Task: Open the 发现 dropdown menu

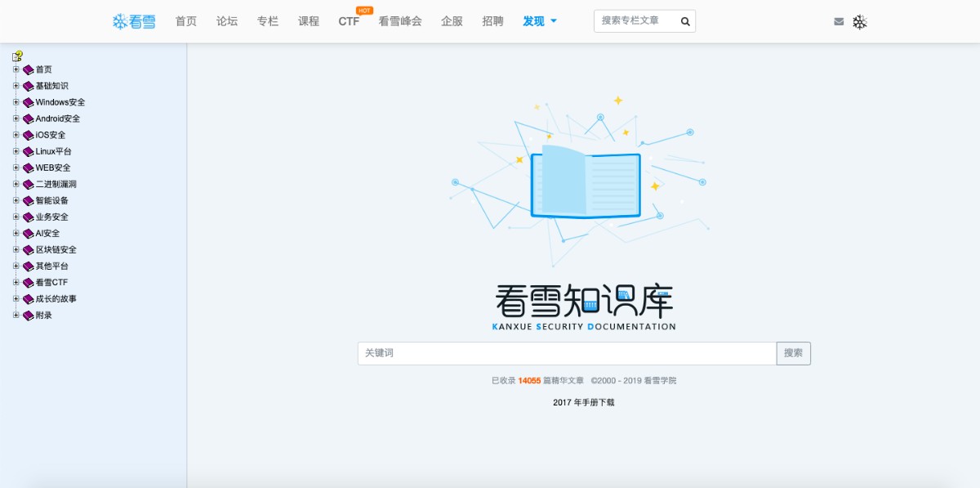Action: pos(540,21)
